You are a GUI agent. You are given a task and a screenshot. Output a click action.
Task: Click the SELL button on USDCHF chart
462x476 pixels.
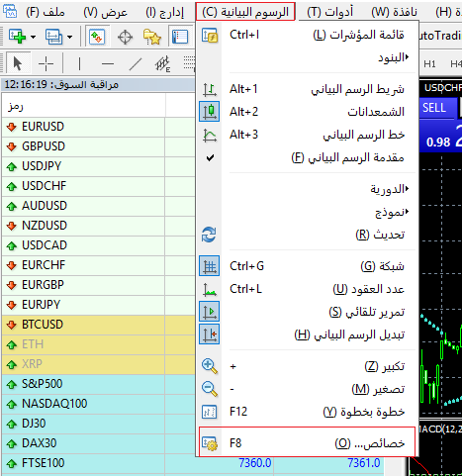click(437, 108)
